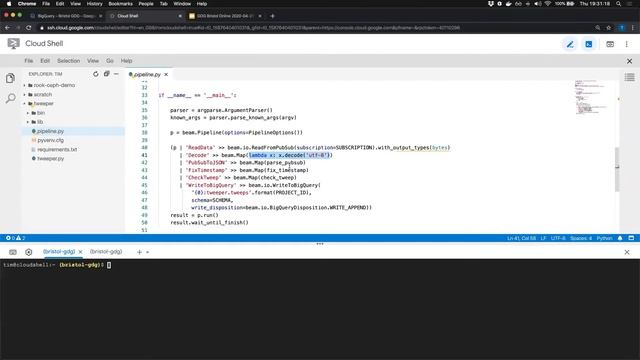Close the editor with the X icon
The width and height of the screenshot is (640, 360).
(629, 61)
